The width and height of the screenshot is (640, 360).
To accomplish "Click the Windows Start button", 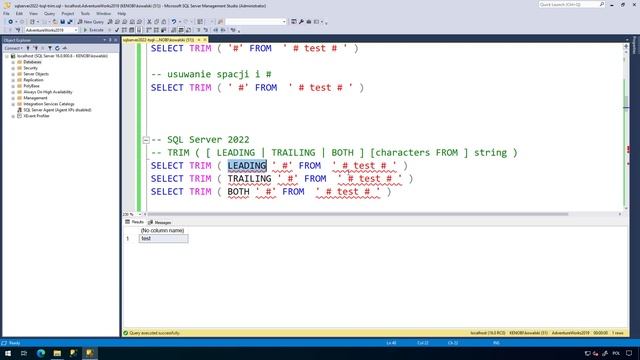I will click(x=8, y=353).
